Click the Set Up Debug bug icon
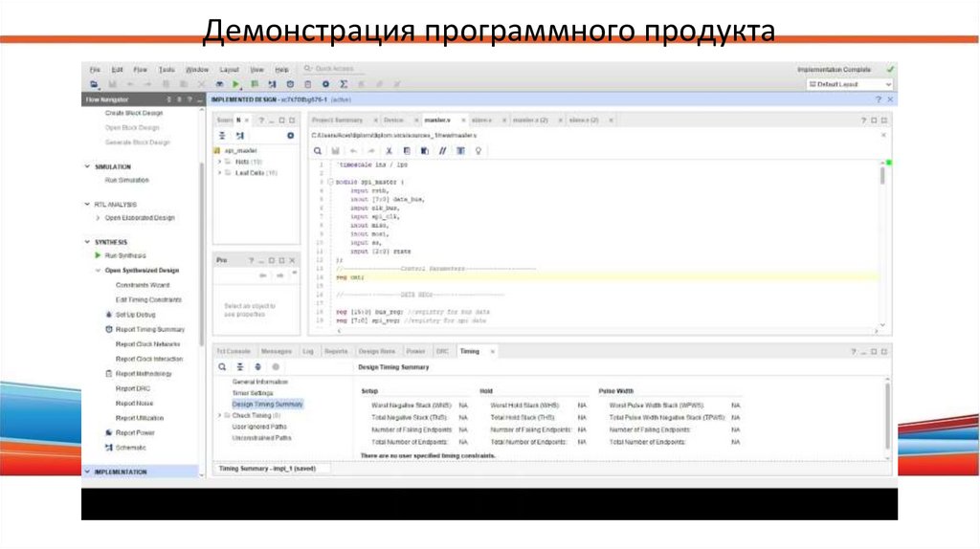The width and height of the screenshot is (980, 549). pos(109,314)
